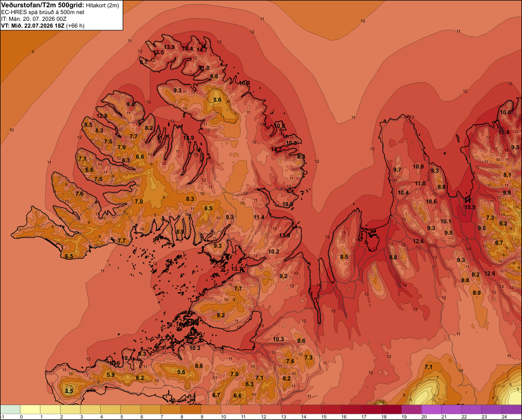Click the 8.1 temperature value on the map
Screen dimensions: 522x420
tap(507, 175)
